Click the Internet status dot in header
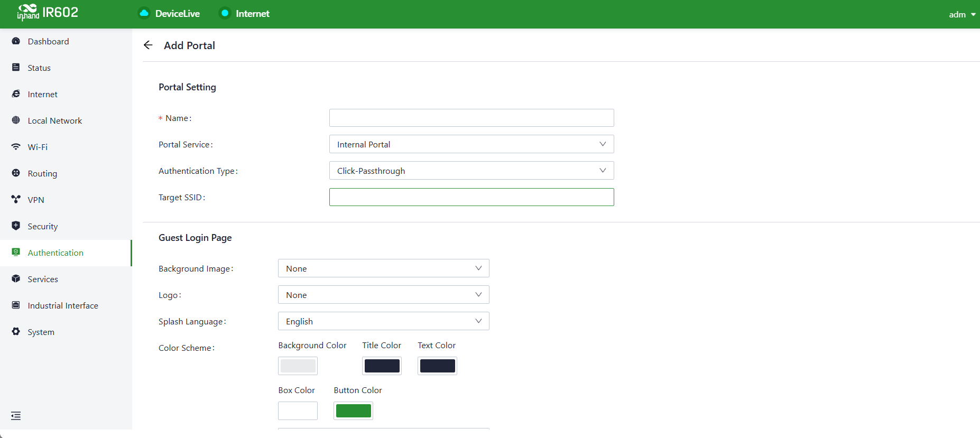The width and height of the screenshot is (980, 438). [225, 13]
